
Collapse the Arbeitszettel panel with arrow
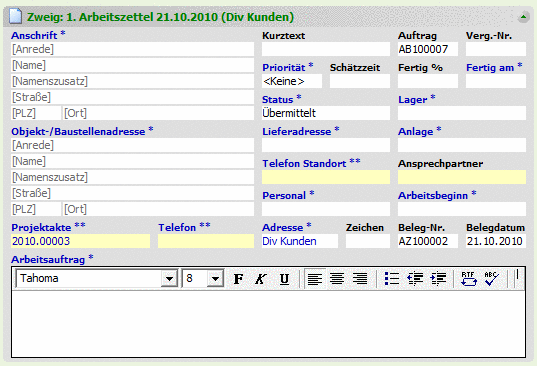[523, 16]
